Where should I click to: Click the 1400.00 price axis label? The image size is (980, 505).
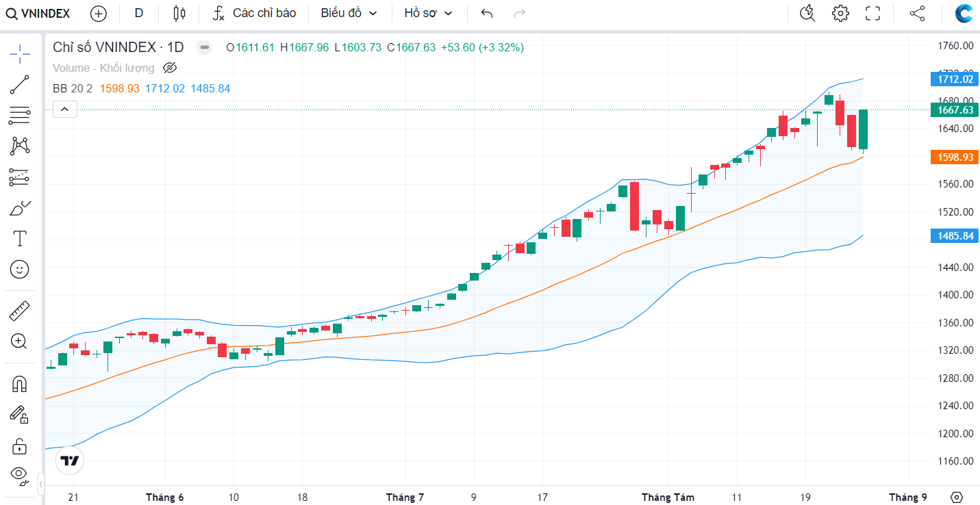[957, 295]
